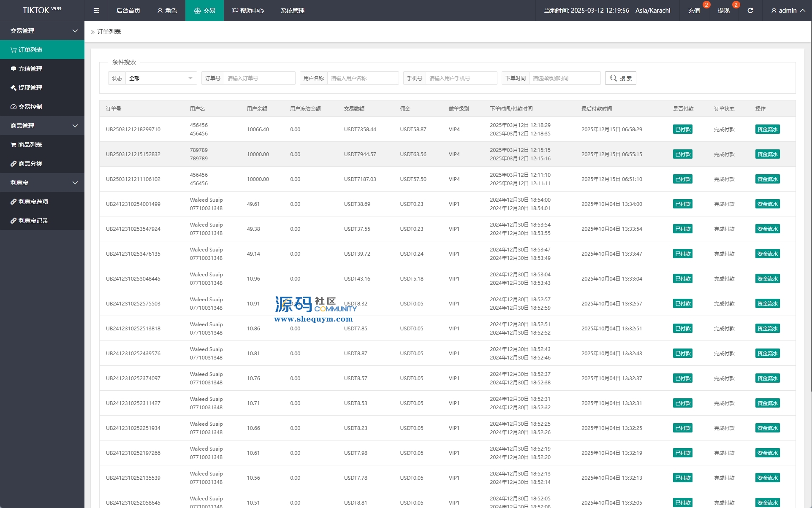Click 已付款 badge for order UB2412310252311427

682,403
